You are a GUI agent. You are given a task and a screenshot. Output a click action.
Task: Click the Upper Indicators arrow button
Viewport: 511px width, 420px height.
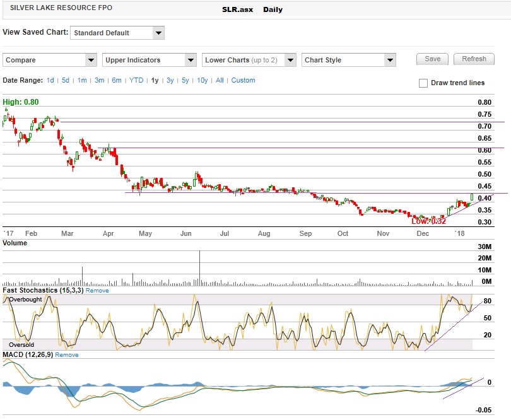(x=191, y=61)
